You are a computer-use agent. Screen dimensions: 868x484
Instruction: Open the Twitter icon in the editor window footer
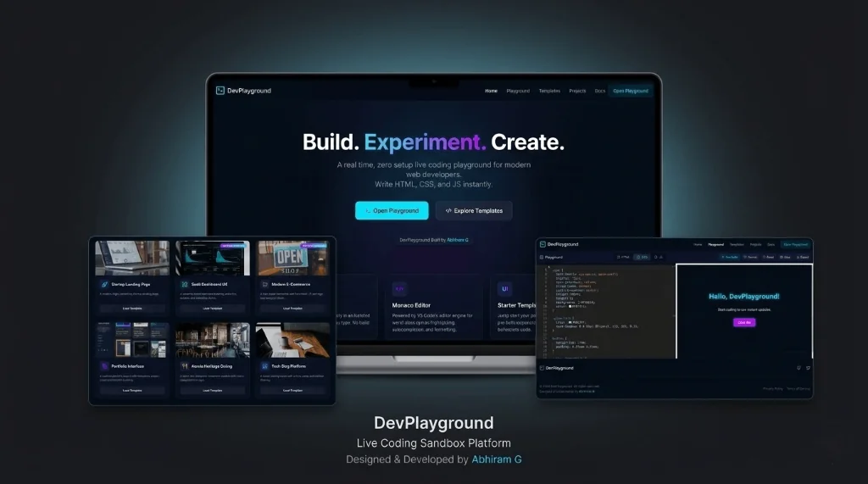point(808,368)
